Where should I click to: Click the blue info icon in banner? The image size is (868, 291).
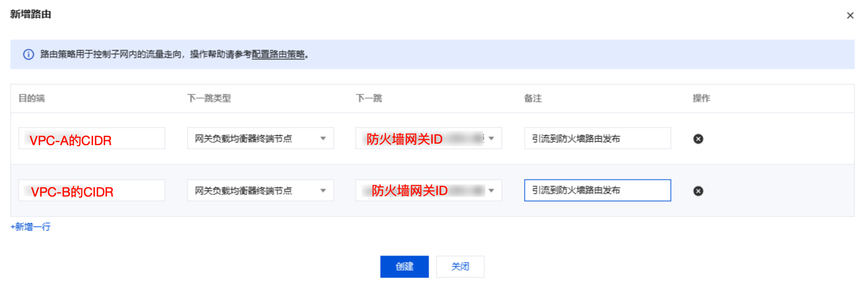tap(29, 54)
